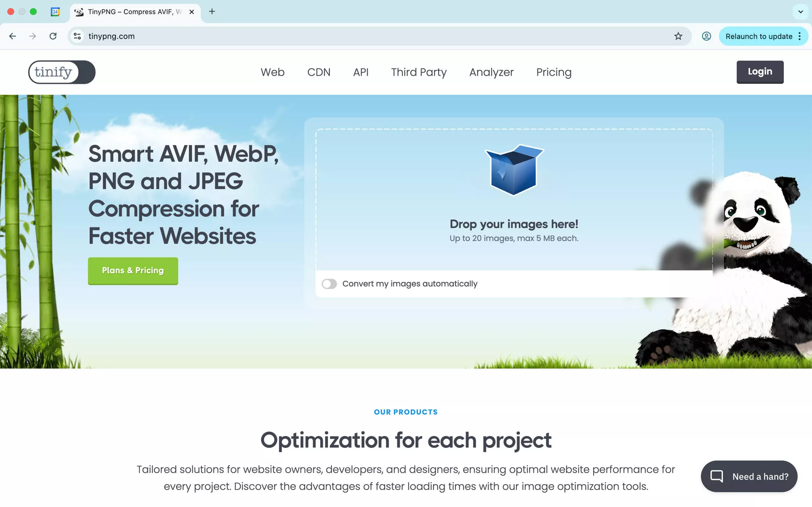Toggle Convert my images automatically

tap(329, 284)
